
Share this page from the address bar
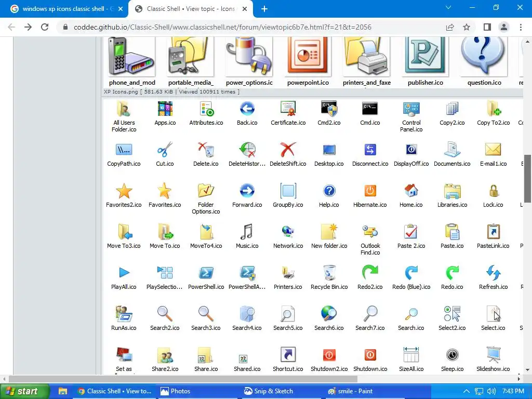450,27
